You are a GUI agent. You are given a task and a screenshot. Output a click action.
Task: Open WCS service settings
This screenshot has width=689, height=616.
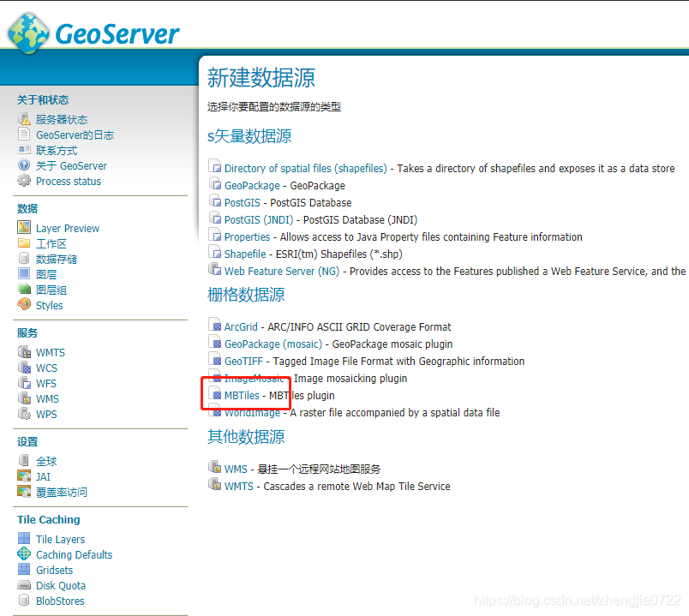46,368
